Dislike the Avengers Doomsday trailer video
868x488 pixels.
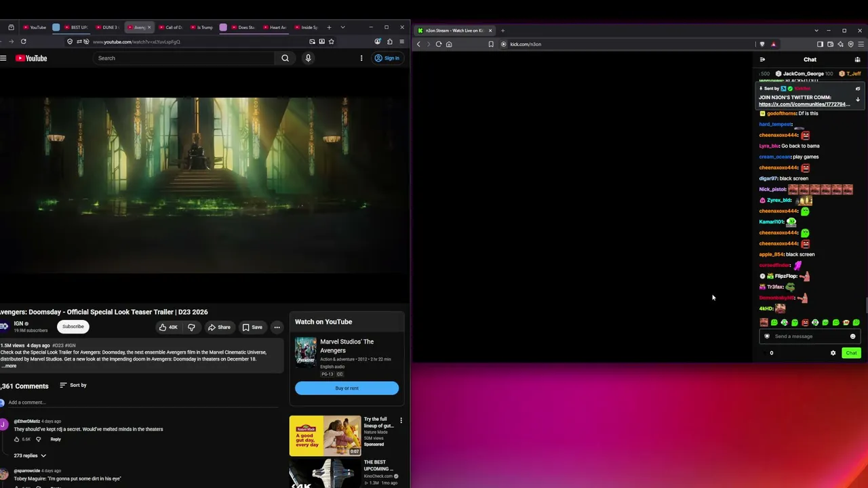pos(191,327)
